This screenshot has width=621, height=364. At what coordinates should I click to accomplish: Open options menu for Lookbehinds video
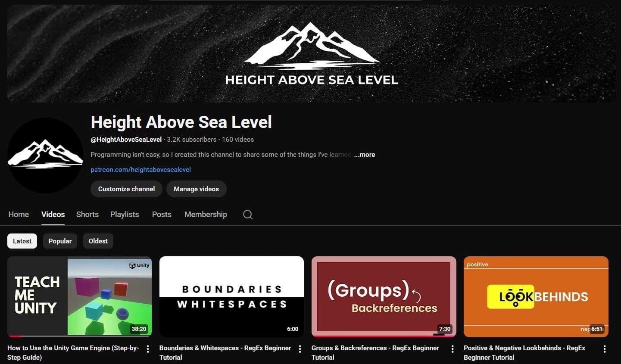(x=604, y=349)
